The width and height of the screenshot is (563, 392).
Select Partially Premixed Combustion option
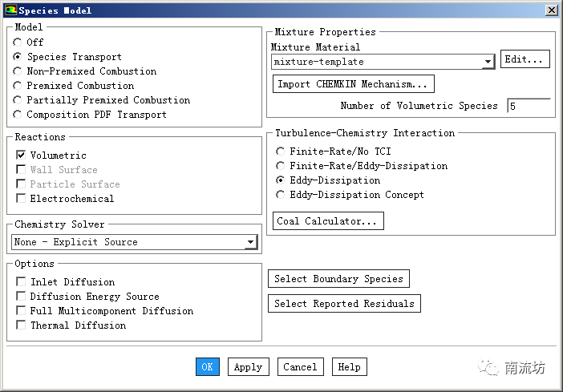18,100
